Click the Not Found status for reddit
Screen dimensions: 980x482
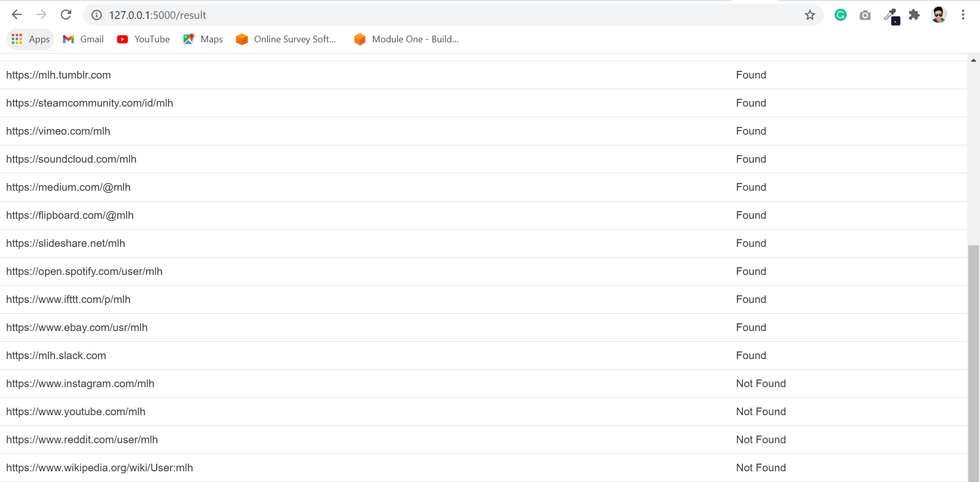(761, 440)
